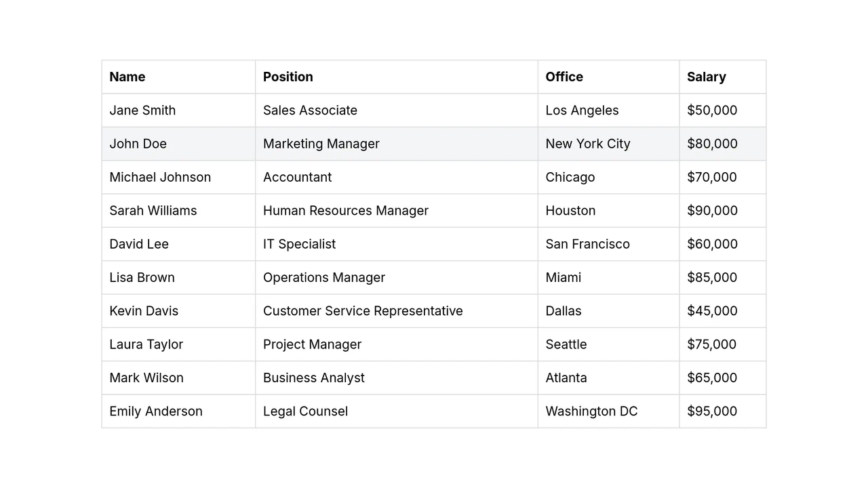Click the Marketing Manager position cell
The width and height of the screenshot is (868, 488).
click(x=397, y=144)
